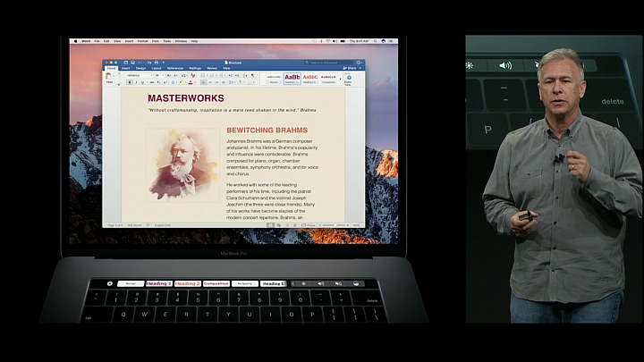Click the Wi-Fi icon in macOS menu bar
The height and width of the screenshot is (362, 644).
point(327,41)
